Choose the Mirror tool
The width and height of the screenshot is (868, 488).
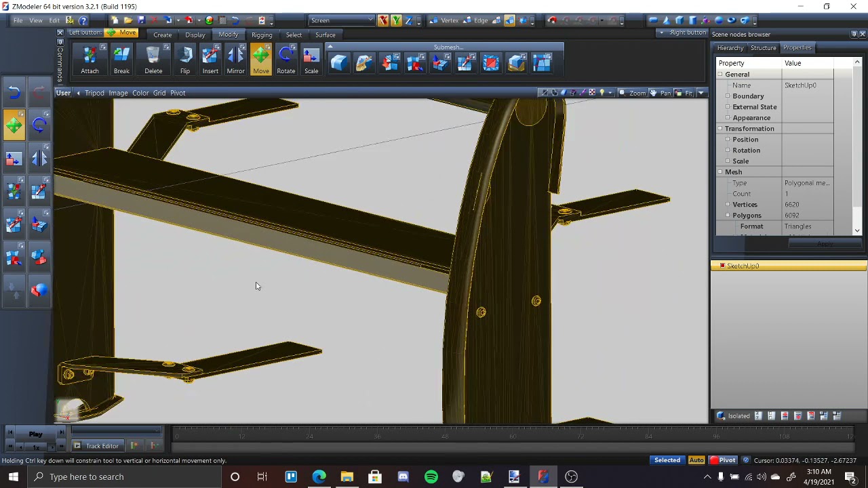tap(235, 60)
